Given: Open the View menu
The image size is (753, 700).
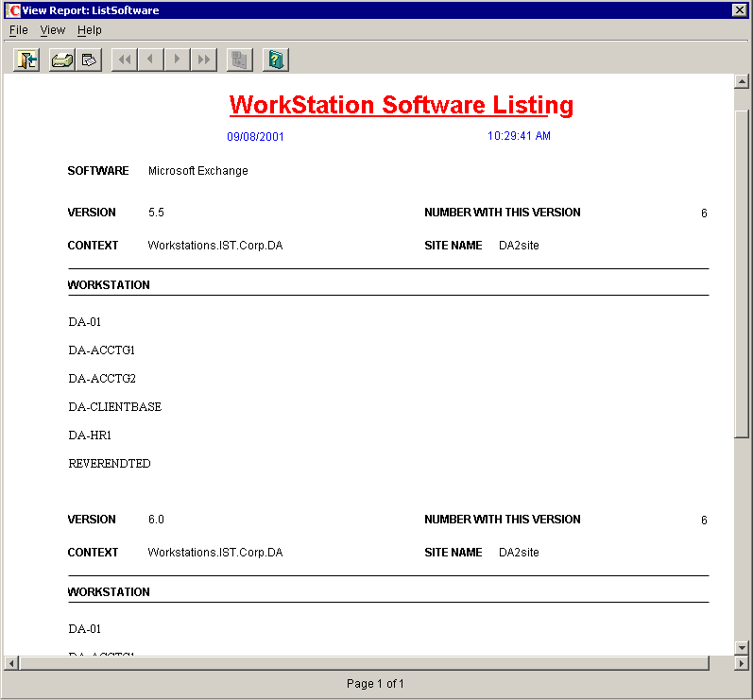Looking at the screenshot, I should tap(52, 30).
